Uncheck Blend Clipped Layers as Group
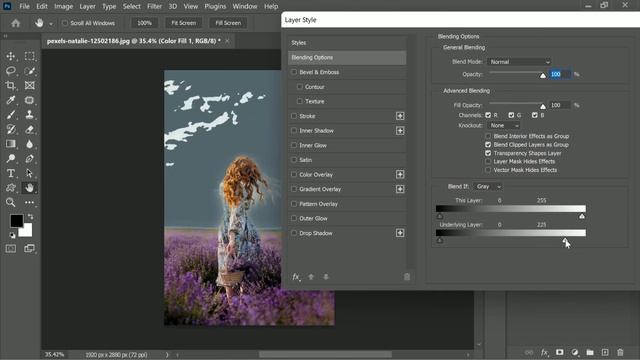Viewport: 640px width, 360px height. [x=488, y=144]
